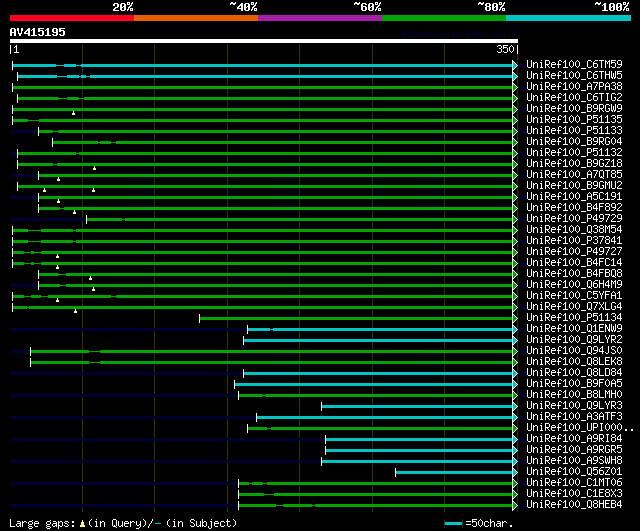This screenshot has height=531, width=640.
Task: Click the purple ~60% identity color bar
Action: coord(320,18)
